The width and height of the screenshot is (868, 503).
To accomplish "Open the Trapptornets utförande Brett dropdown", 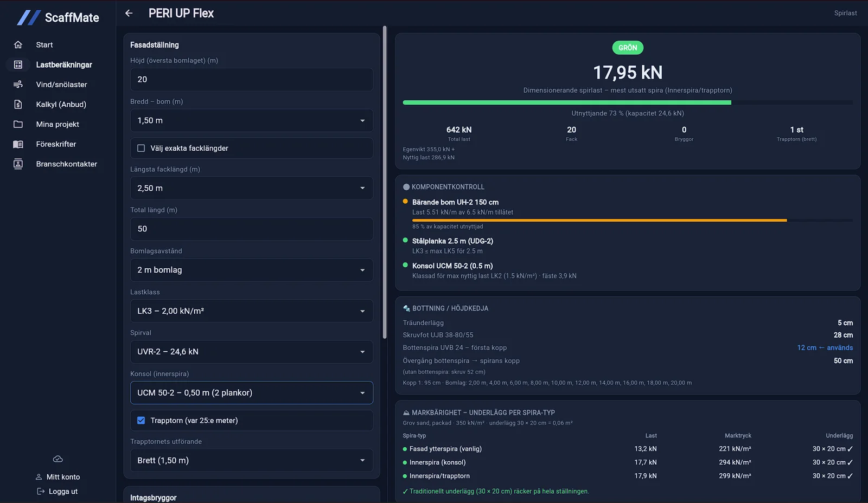I will (x=252, y=460).
